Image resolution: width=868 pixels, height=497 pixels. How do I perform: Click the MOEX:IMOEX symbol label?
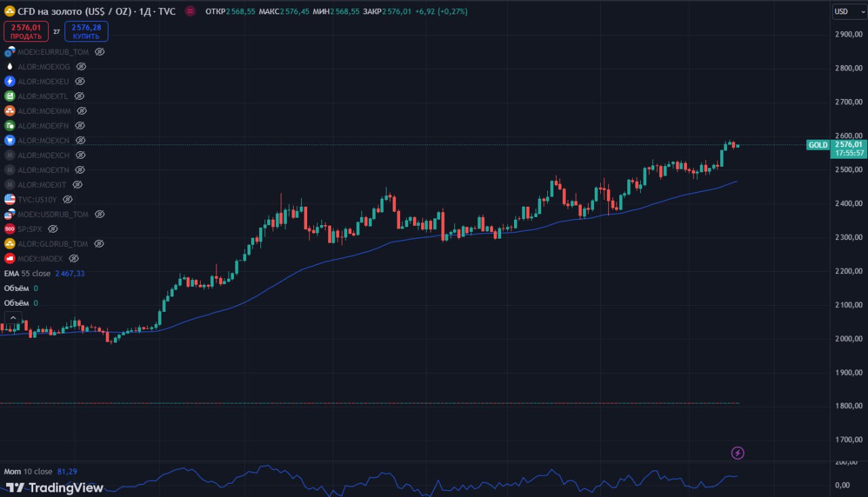click(41, 258)
